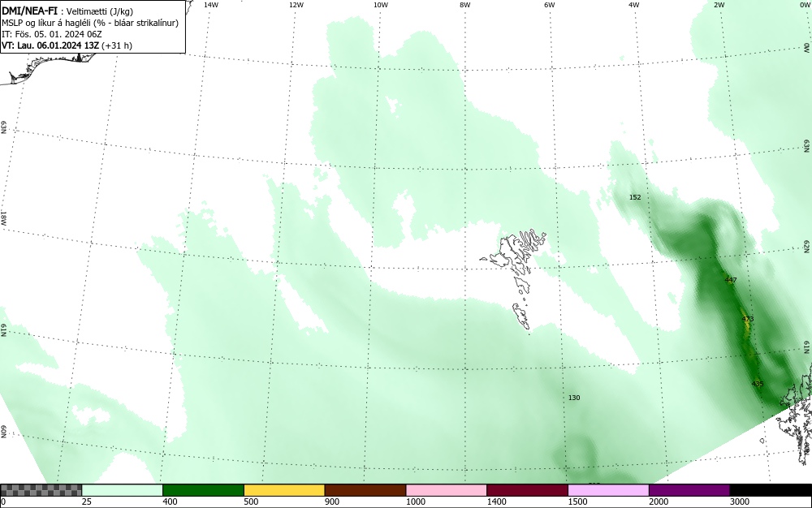Click the 'VT: Lau. 06.01.2024 13Z' valid-time line
Image resolution: width=812 pixels, height=508 pixels.
67,45
